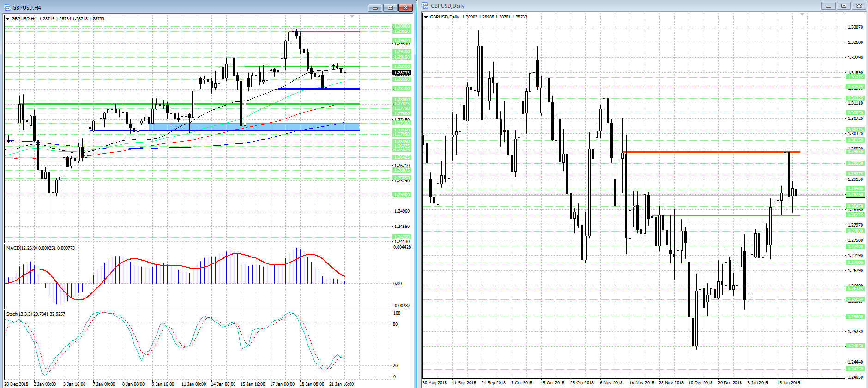The height and width of the screenshot is (388, 868).
Task: Click the 1.29300 level label in H4
Action: point(402,52)
